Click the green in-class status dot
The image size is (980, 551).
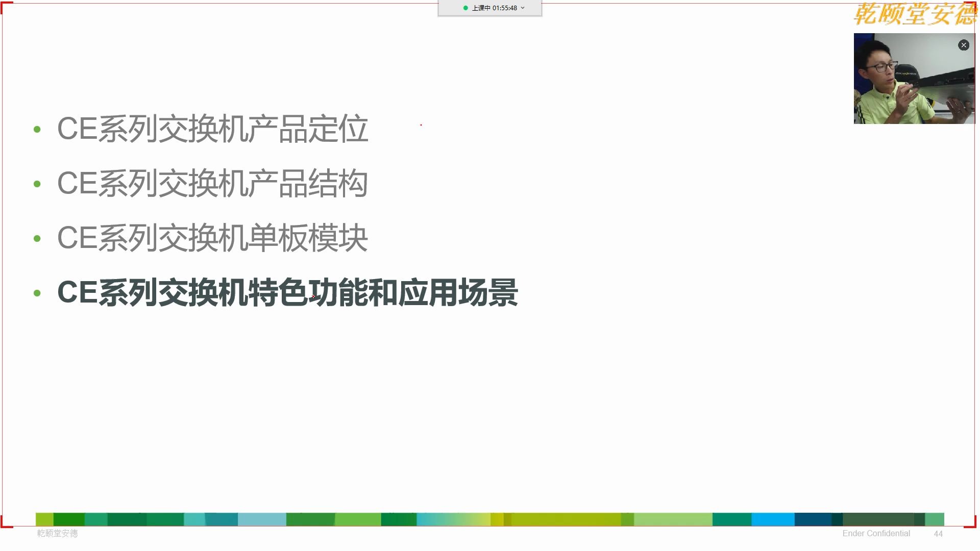click(x=465, y=8)
